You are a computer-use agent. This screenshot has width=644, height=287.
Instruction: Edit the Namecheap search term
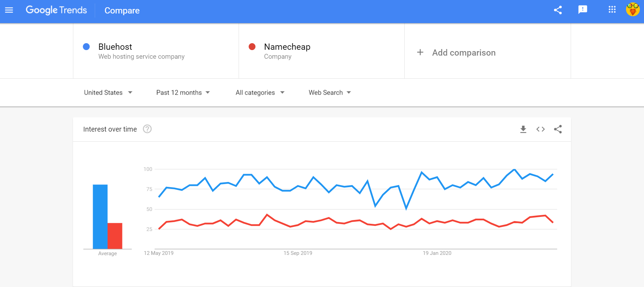[x=287, y=47]
